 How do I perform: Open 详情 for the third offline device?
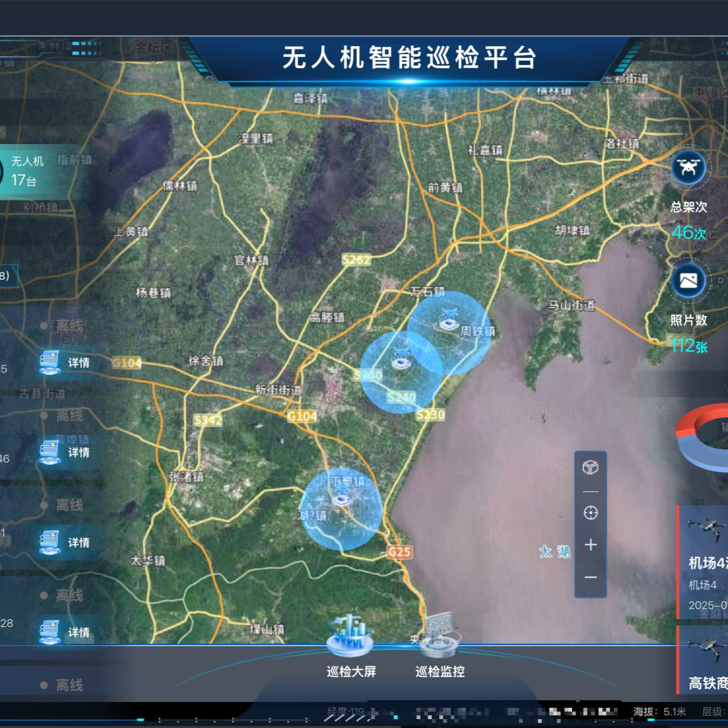pyautogui.click(x=65, y=542)
